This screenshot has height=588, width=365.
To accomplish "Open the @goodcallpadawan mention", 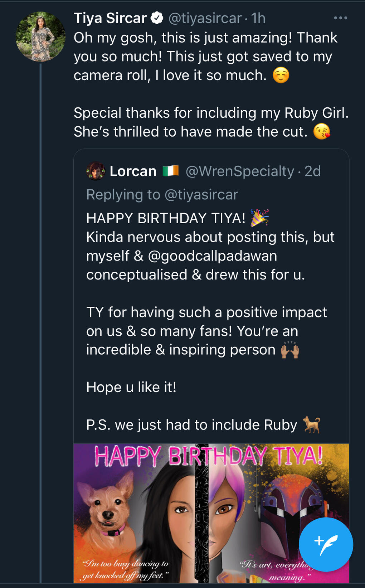I will point(212,256).
